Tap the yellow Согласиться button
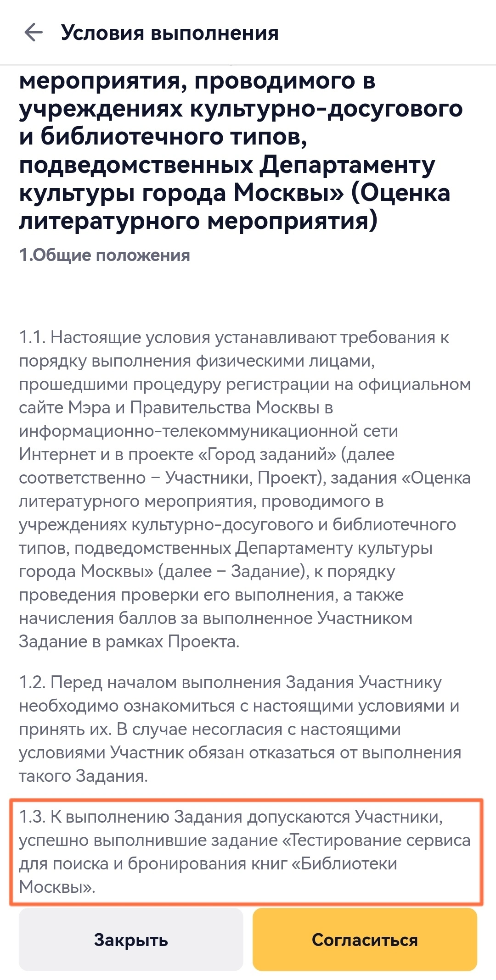The width and height of the screenshot is (496, 980). pos(365,940)
